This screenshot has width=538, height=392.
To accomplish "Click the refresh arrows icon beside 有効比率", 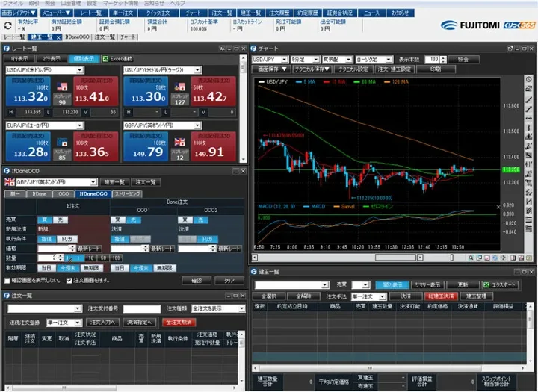I will [7, 25].
